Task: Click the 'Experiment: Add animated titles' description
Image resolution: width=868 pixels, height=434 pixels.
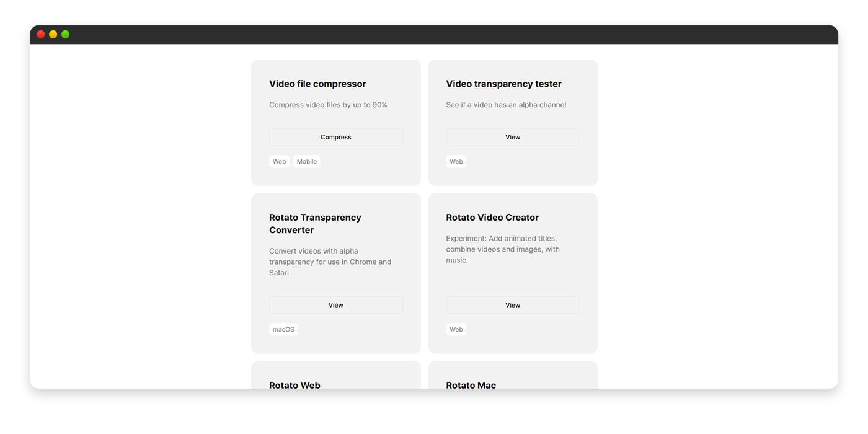Action: 503,249
